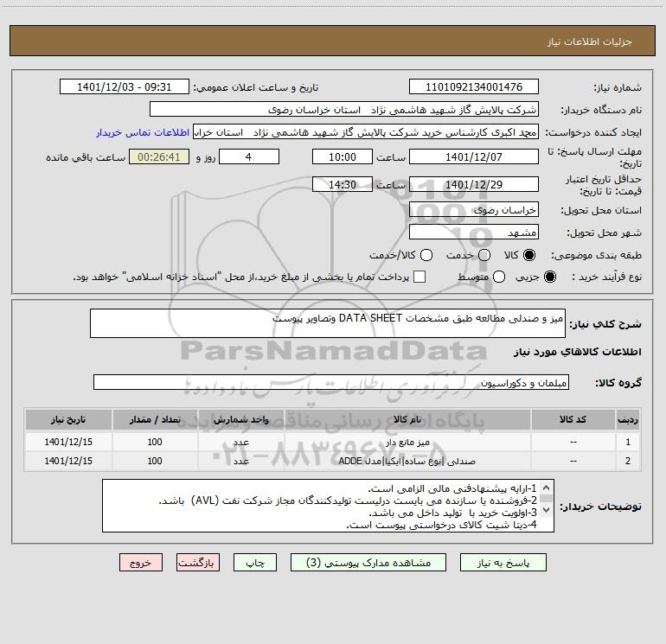Click the delivery city field مشهد
Screen dimensions: 666x644
click(474, 232)
